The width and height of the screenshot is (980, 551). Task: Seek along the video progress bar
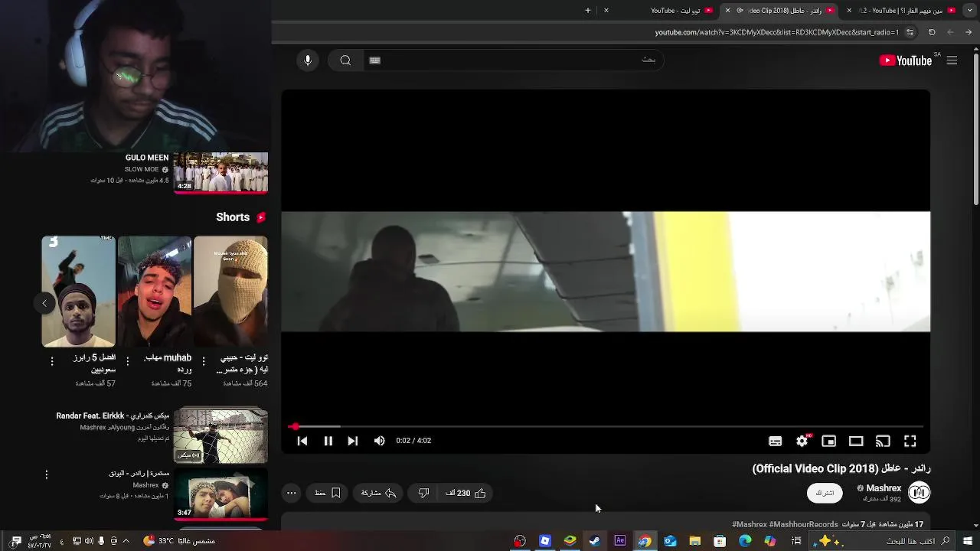pos(606,426)
